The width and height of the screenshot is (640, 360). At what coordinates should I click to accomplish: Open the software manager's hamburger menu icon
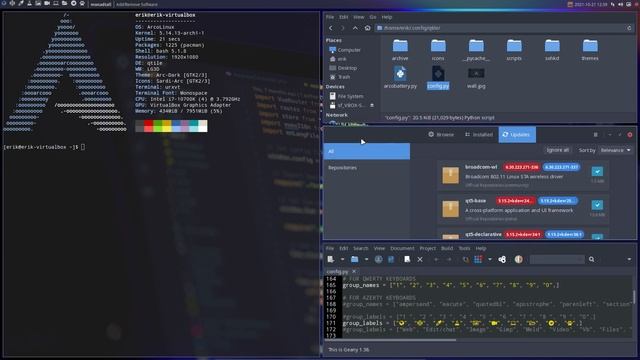[596, 135]
